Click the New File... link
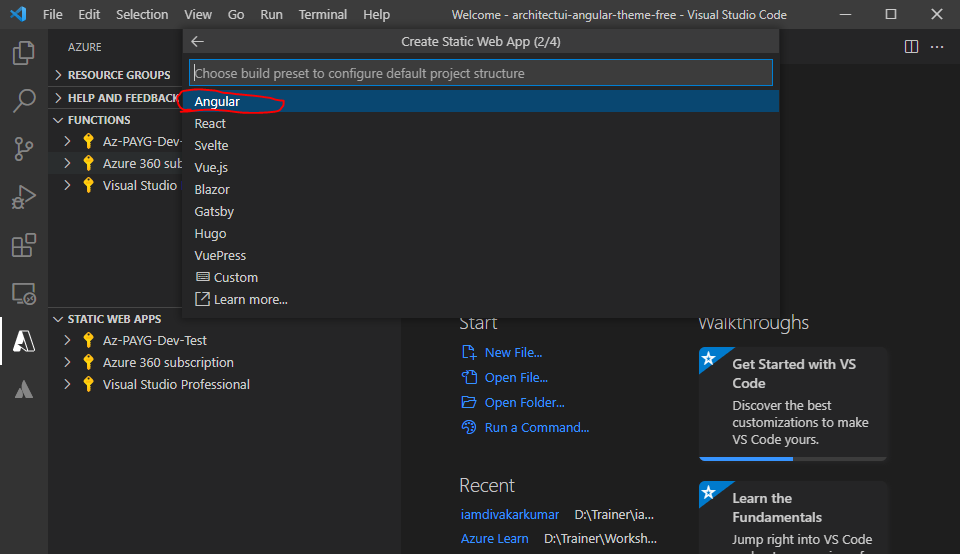The width and height of the screenshot is (960, 554). point(513,353)
